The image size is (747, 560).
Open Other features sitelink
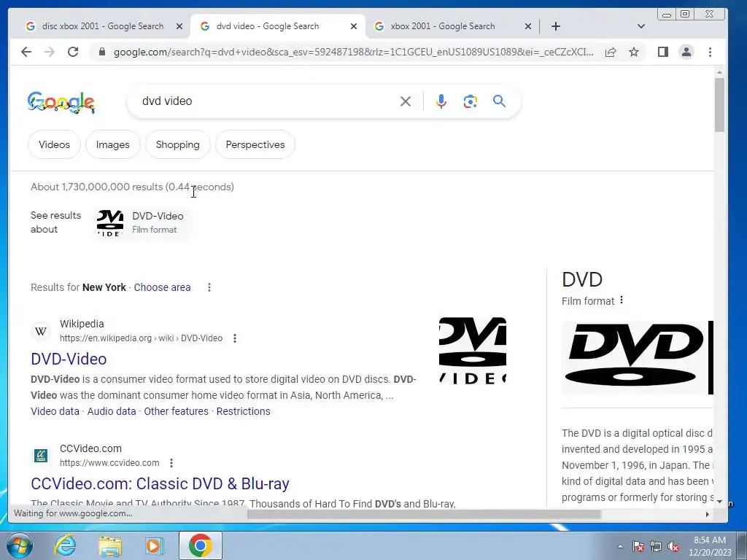click(177, 411)
